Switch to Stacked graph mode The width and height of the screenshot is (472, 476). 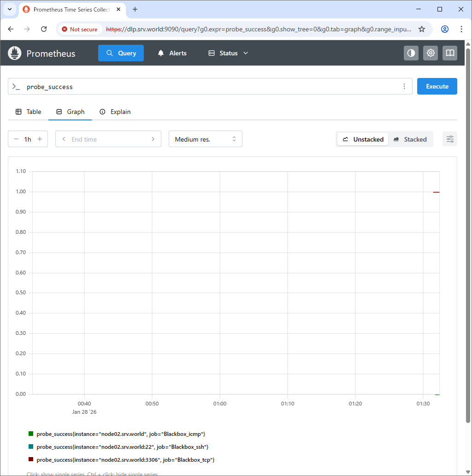(x=410, y=139)
